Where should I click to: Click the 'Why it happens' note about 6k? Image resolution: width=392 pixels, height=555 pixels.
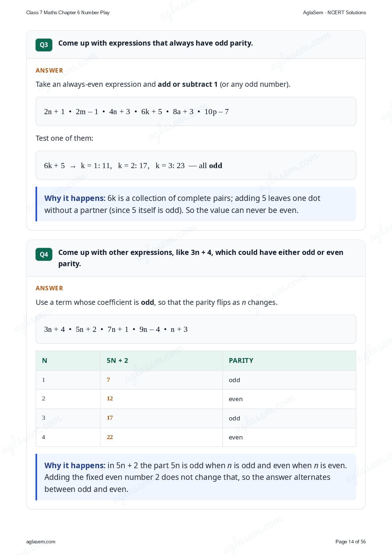coord(196,204)
